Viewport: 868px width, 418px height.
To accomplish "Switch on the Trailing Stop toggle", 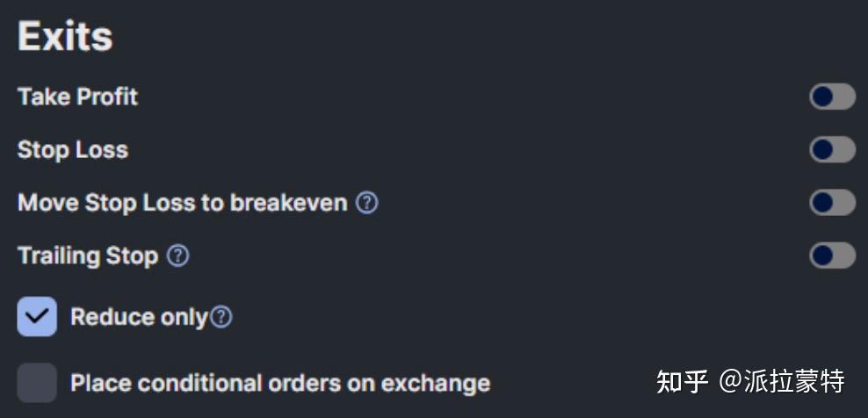I will click(x=832, y=256).
